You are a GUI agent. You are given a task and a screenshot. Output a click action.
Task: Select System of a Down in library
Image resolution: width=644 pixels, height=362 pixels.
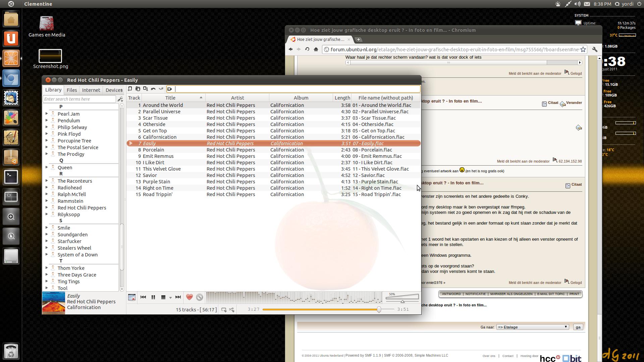coord(77,255)
